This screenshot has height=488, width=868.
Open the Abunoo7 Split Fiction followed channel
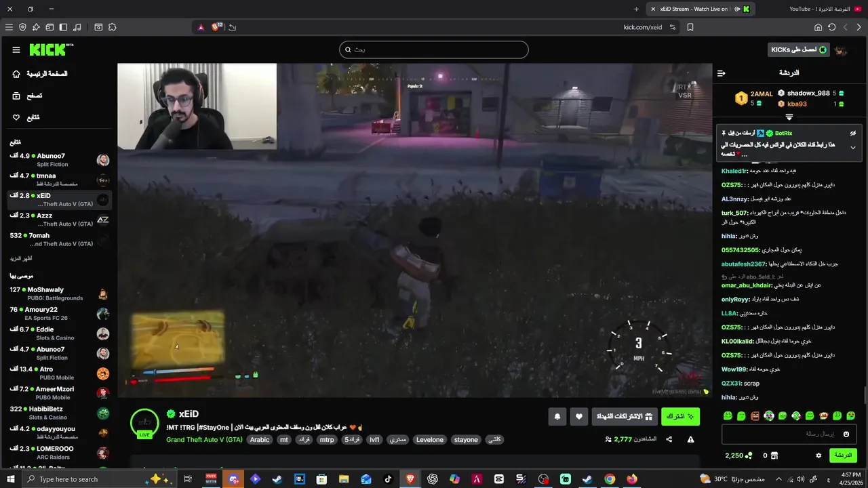pos(59,160)
